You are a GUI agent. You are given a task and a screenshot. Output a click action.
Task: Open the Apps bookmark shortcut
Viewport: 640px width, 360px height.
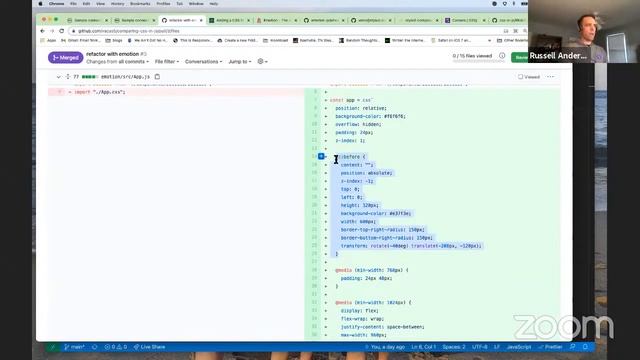tap(49, 40)
